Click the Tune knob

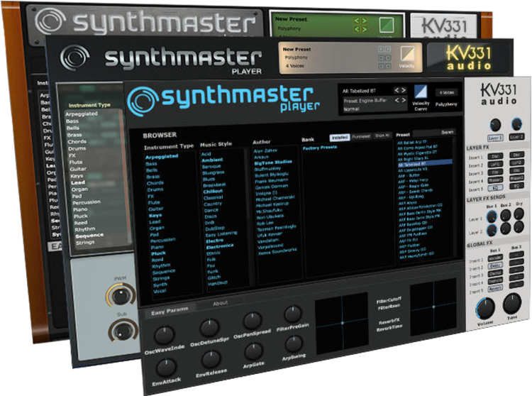coord(514,305)
